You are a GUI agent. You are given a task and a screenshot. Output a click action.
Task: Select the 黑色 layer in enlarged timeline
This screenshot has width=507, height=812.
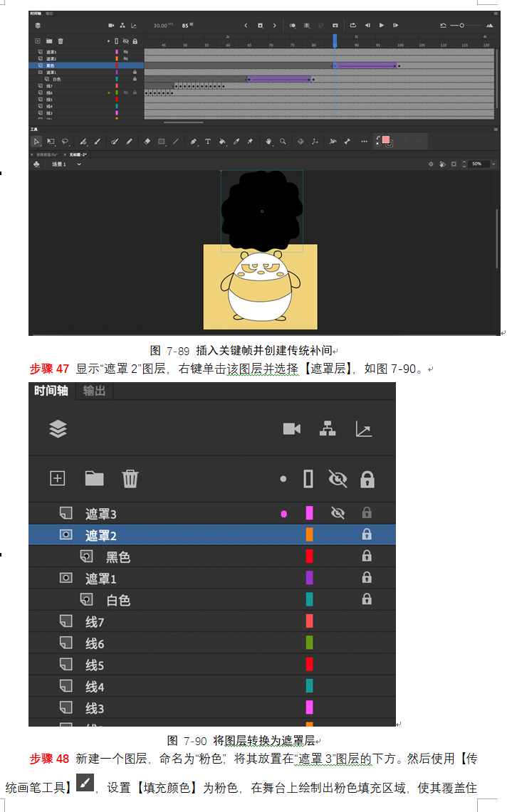118,557
